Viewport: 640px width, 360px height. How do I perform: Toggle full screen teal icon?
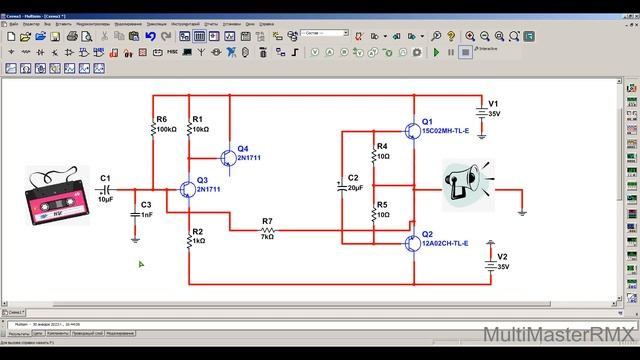pyautogui.click(x=529, y=36)
